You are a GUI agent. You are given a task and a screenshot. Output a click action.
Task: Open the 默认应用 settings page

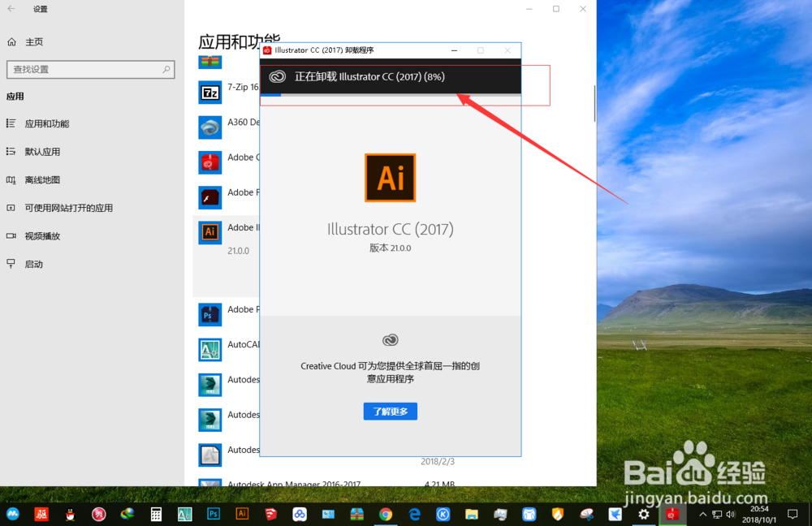45,151
